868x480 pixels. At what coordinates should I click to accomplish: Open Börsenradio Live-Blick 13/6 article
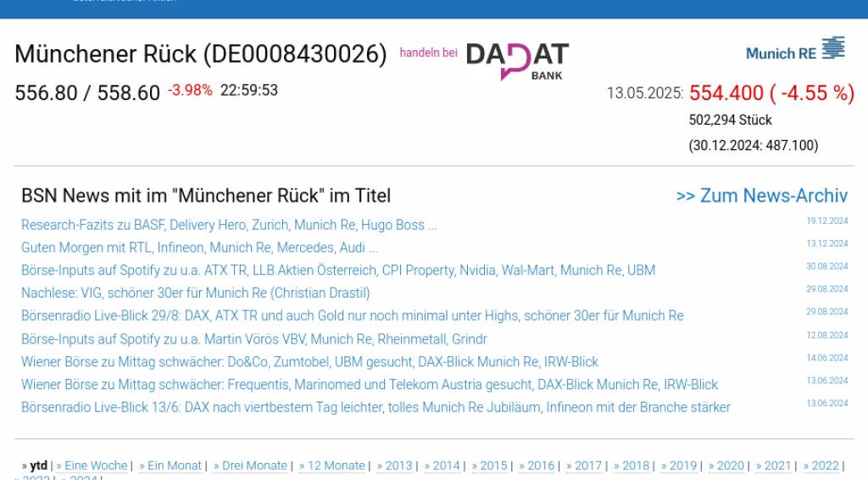pos(376,408)
